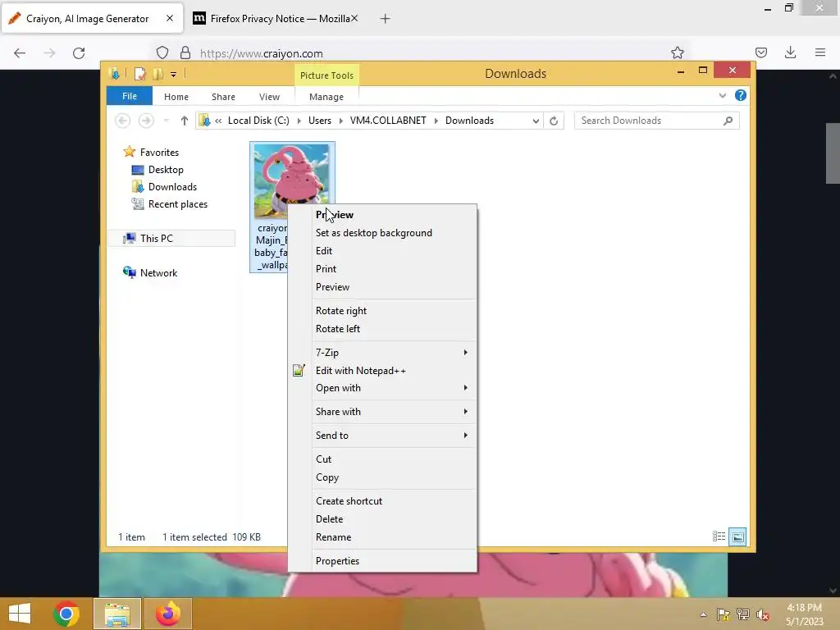
Task: Open Action Center flag tray icon
Action: 723,614
